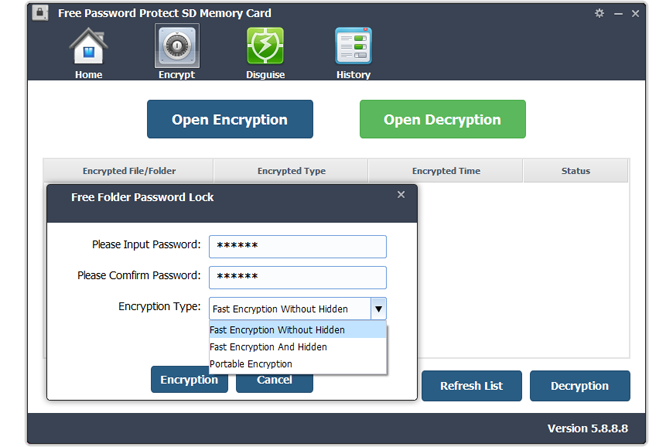
Task: Focus the Please Input Password field
Action: click(x=298, y=247)
